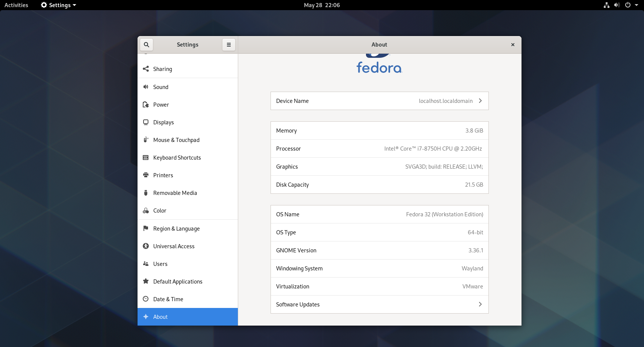Click the Users people icon in sidebar

[x=146, y=264]
